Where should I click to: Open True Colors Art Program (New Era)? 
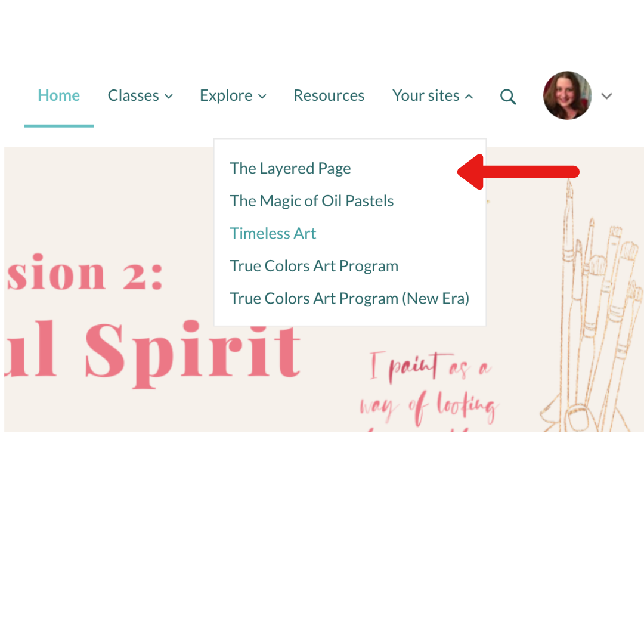click(x=349, y=298)
